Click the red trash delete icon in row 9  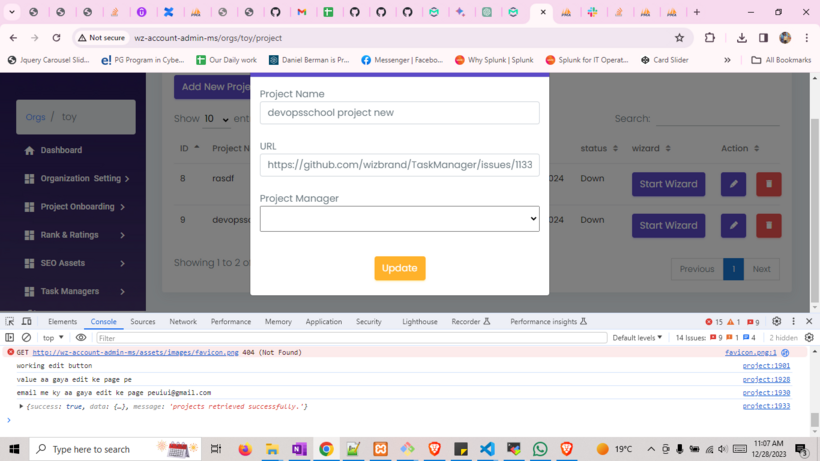click(768, 225)
